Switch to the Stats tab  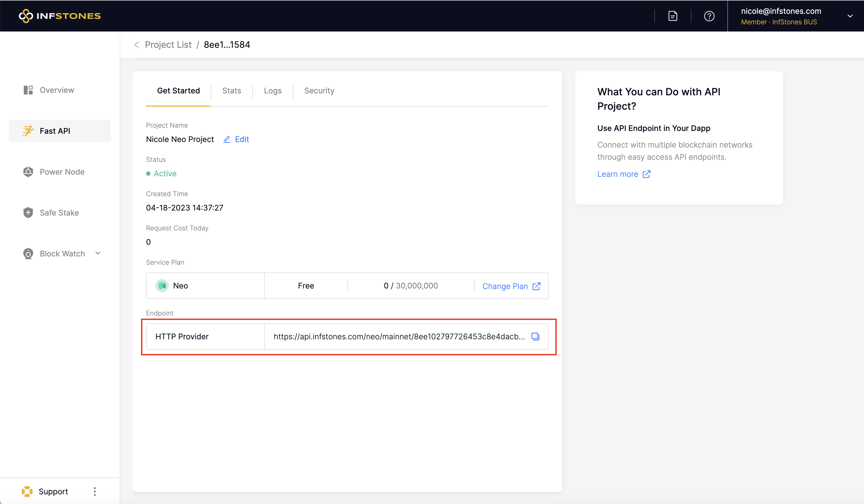tap(231, 91)
